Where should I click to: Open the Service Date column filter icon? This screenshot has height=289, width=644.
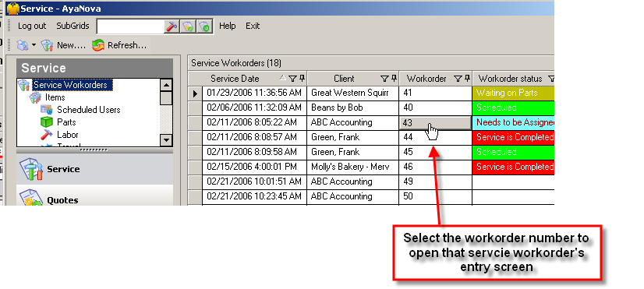(x=292, y=79)
